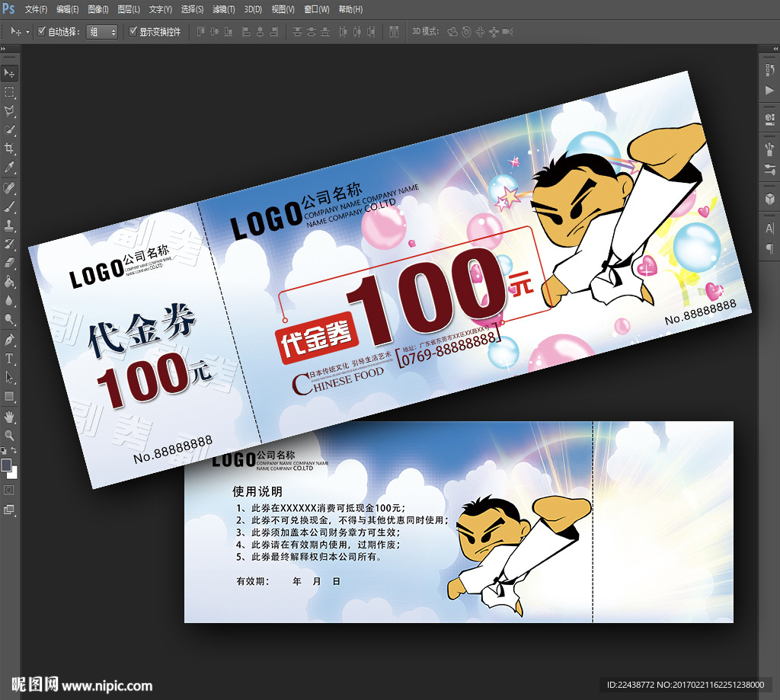Select the Polygonal Lasso tool
The image size is (780, 700).
click(x=9, y=111)
